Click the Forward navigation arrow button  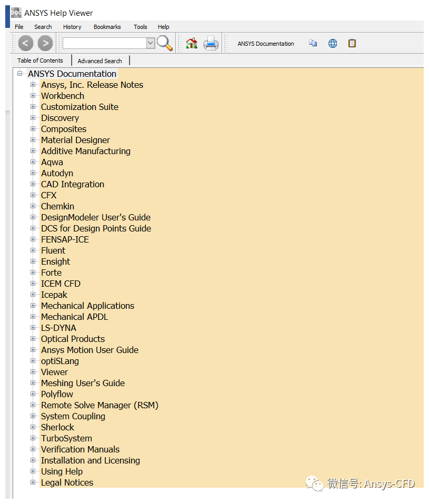pos(45,43)
